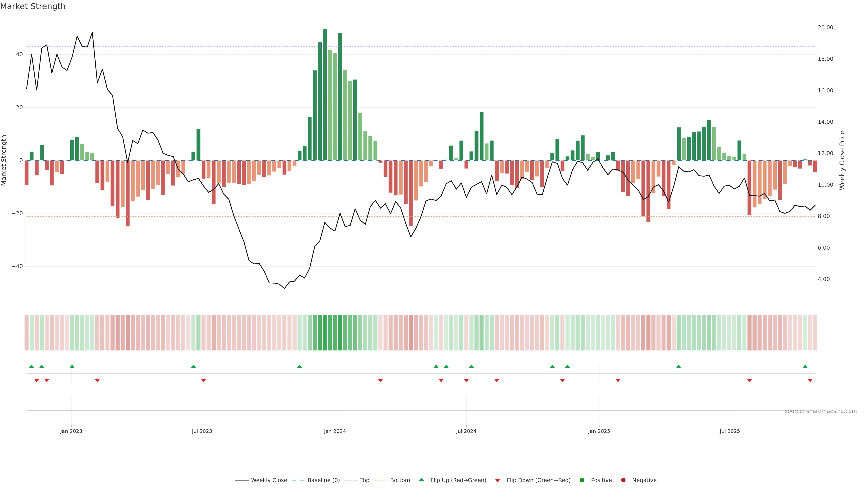The height and width of the screenshot is (488, 868).
Task: Click the darkest green heatmap strip cell
Action: tap(325, 332)
